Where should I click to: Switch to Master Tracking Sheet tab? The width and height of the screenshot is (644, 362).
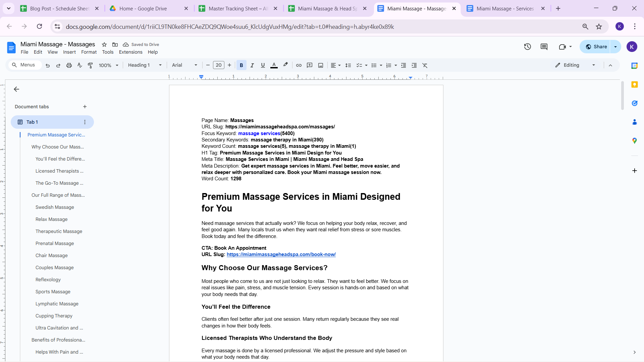238,8
